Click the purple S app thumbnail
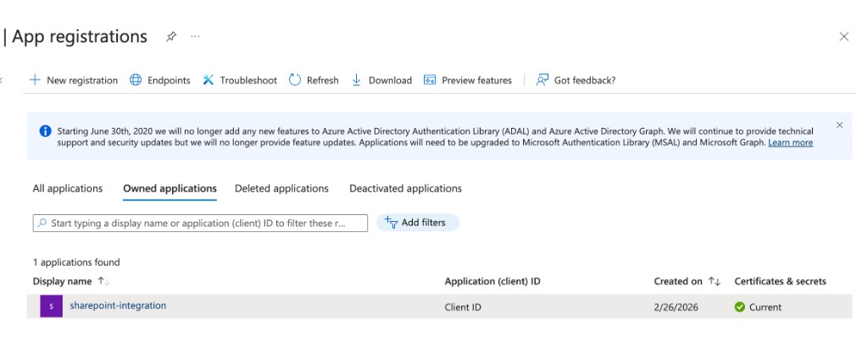 (x=51, y=306)
